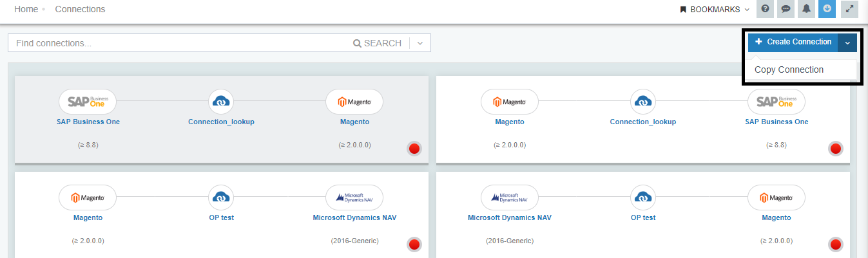Open the Bookmarks dropdown
The height and width of the screenshot is (258, 868).
click(715, 10)
